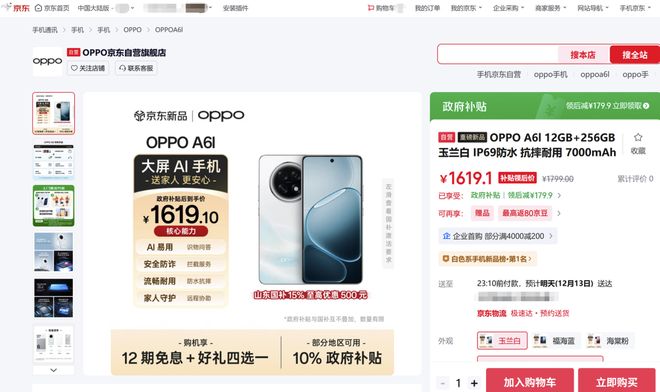Expand 企业首购 discount details arrow

(551, 236)
